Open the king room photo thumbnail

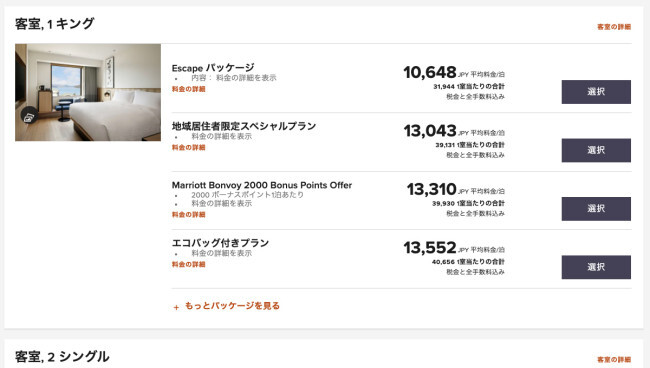pyautogui.click(x=88, y=92)
